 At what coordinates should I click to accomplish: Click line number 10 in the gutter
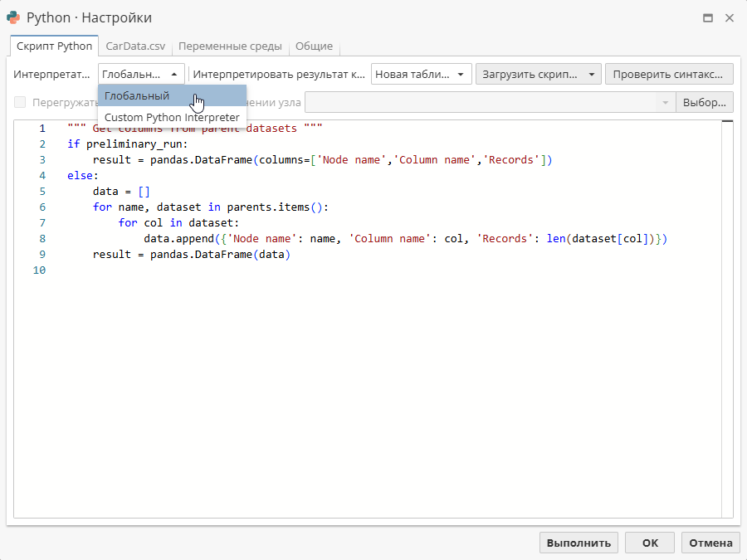[39, 270]
